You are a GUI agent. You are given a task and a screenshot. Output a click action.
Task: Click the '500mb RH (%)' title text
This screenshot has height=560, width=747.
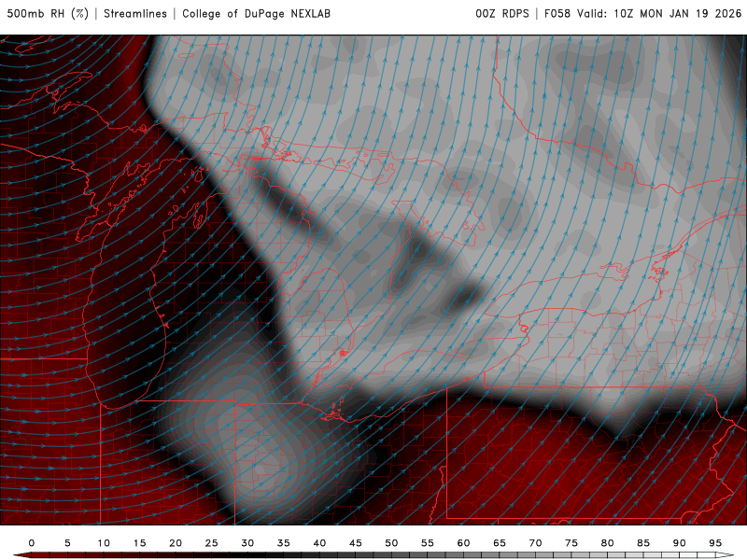click(x=49, y=14)
